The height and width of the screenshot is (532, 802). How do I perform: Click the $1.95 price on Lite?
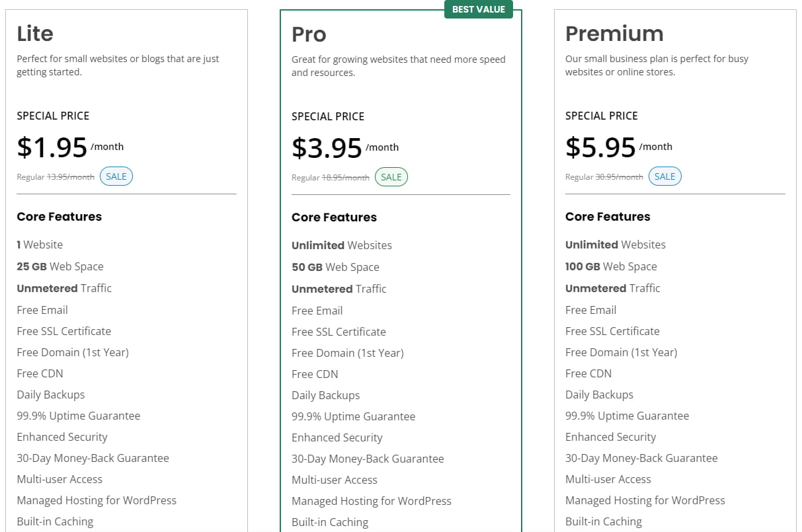coord(52,147)
